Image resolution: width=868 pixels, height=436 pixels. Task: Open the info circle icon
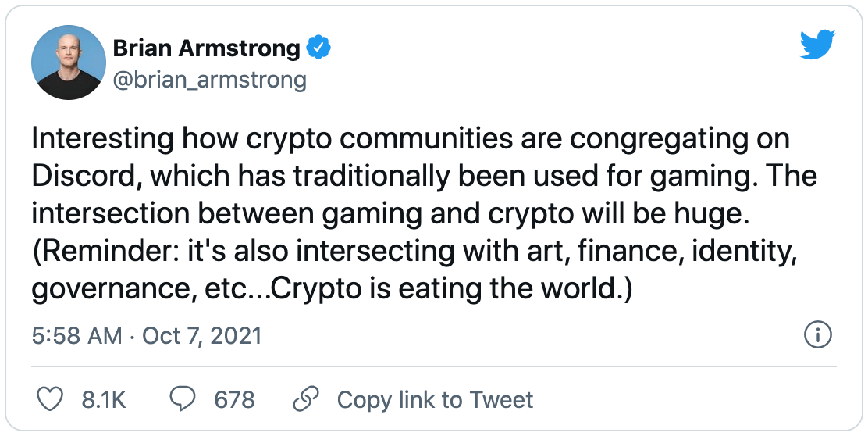click(817, 336)
